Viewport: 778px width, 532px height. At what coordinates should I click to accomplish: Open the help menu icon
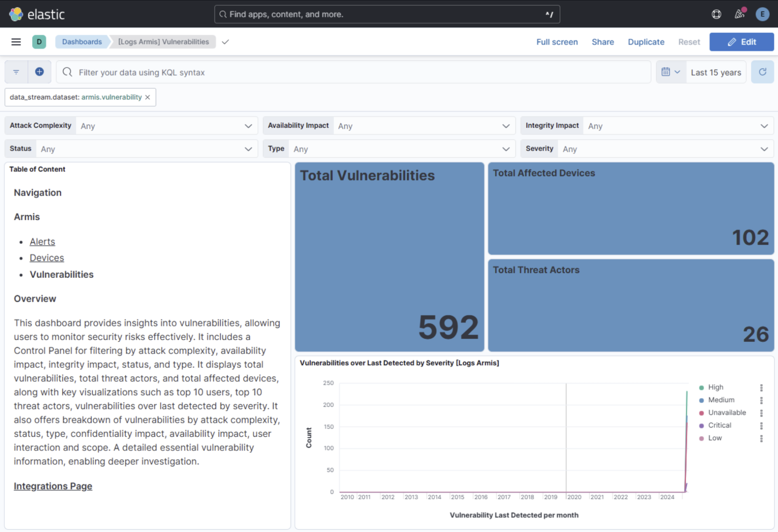tap(716, 14)
